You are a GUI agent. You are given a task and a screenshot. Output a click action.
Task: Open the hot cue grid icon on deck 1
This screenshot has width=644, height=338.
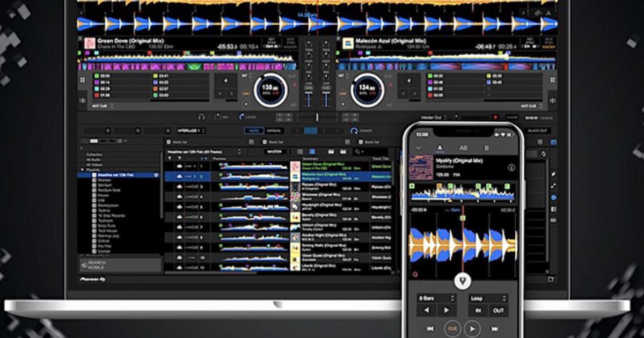(x=83, y=80)
